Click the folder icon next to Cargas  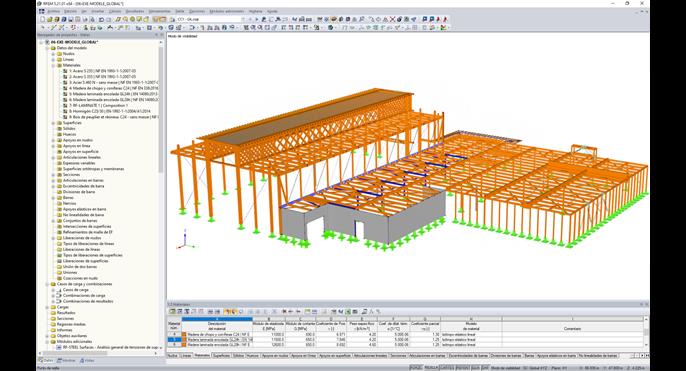[53, 307]
